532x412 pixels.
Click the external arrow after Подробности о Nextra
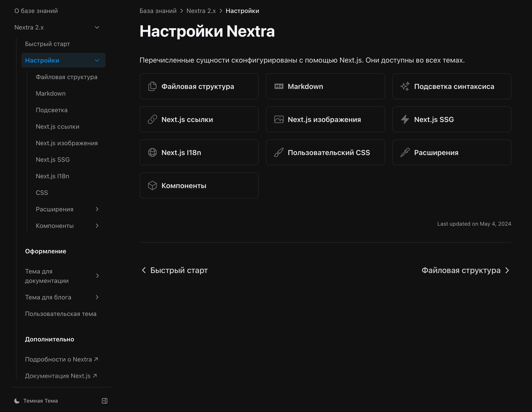click(96, 359)
